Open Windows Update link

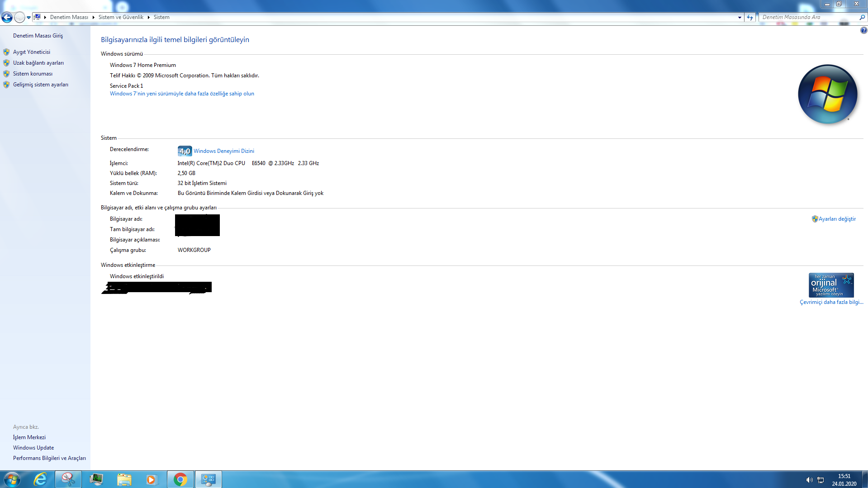(x=33, y=448)
